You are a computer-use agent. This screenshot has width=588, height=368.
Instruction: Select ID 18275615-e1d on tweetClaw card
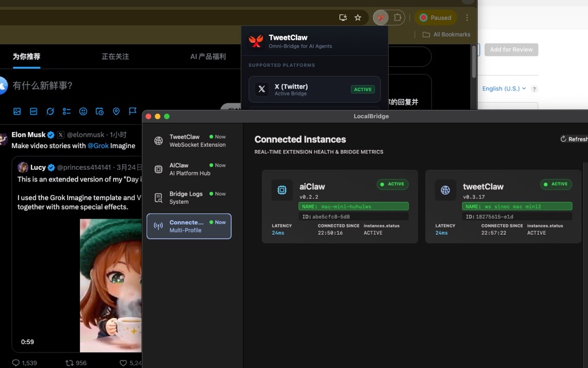[517, 217]
